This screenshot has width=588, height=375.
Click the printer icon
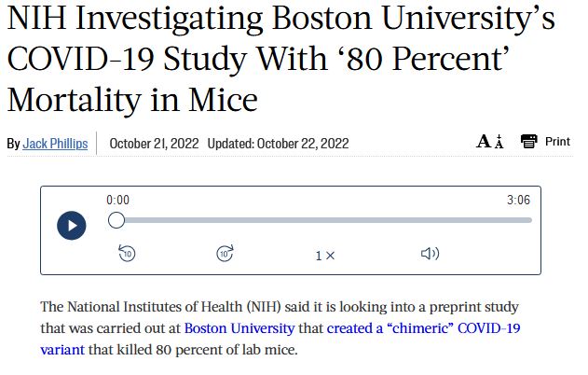pos(529,142)
